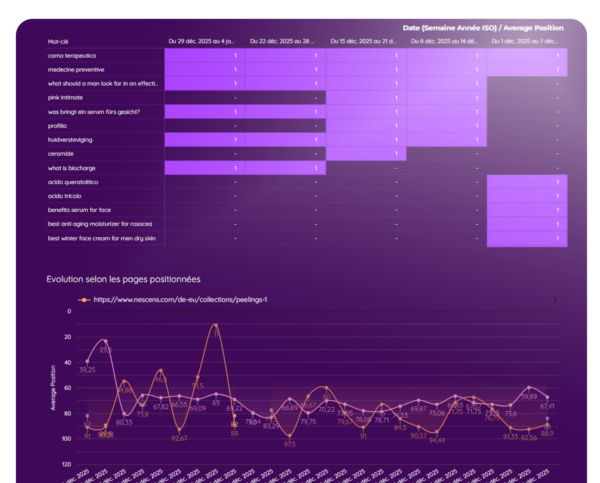
Task: Select the 'pink intimate' keyword row
Action: [68, 98]
